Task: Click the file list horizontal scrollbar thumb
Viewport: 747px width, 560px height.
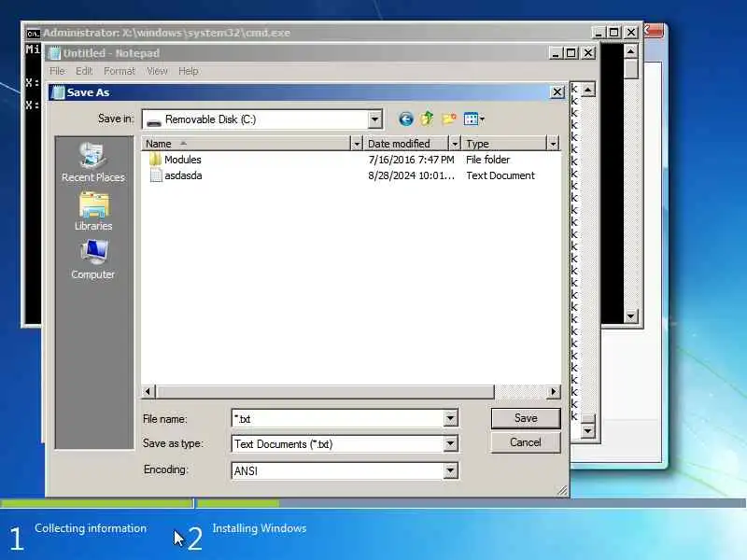Action: pos(325,391)
